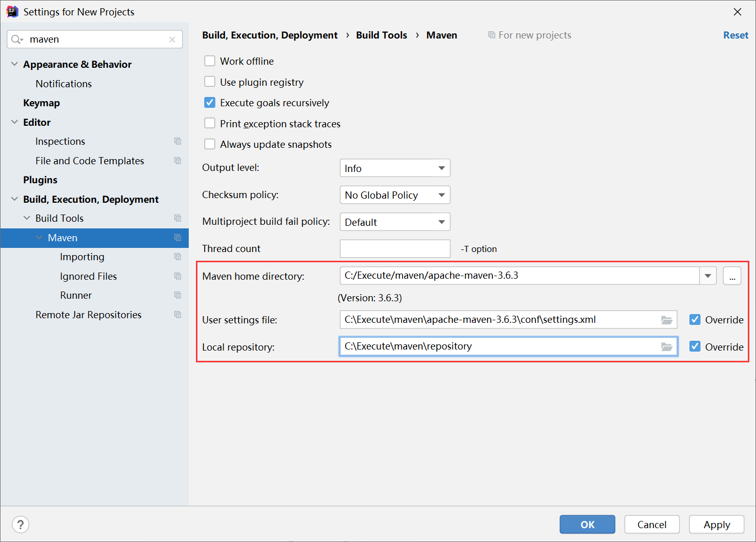Click project-level icon beside Inspections
This screenshot has height=542, width=756.
(178, 141)
